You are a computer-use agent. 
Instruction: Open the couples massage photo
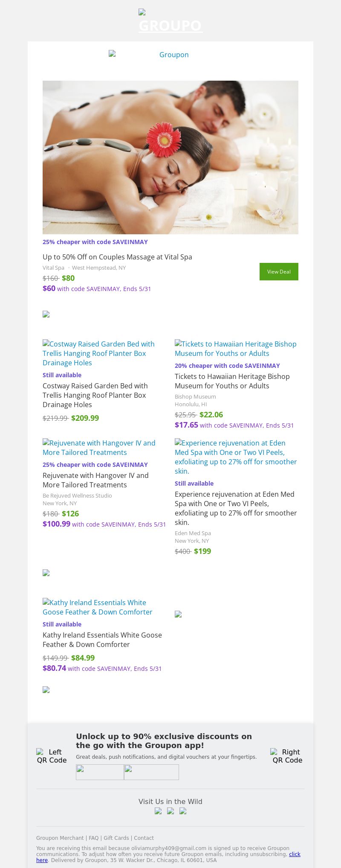[x=170, y=157]
